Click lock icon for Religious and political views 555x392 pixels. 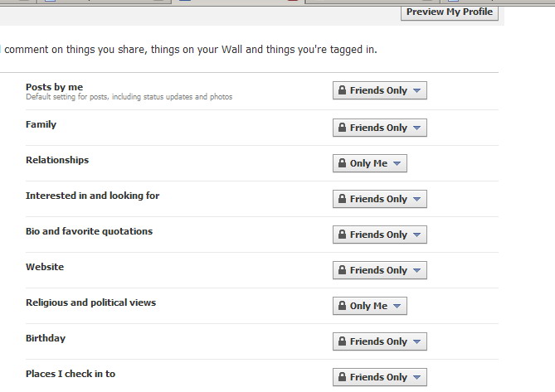(x=341, y=306)
